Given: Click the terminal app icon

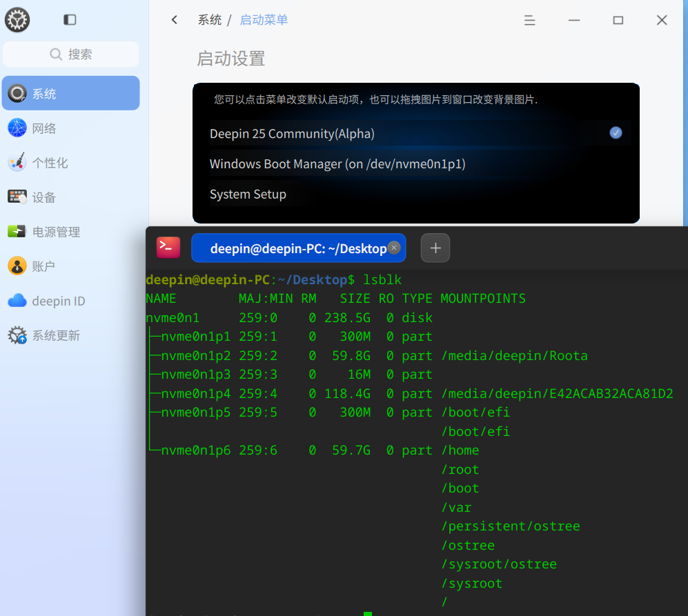Looking at the screenshot, I should pyautogui.click(x=168, y=248).
